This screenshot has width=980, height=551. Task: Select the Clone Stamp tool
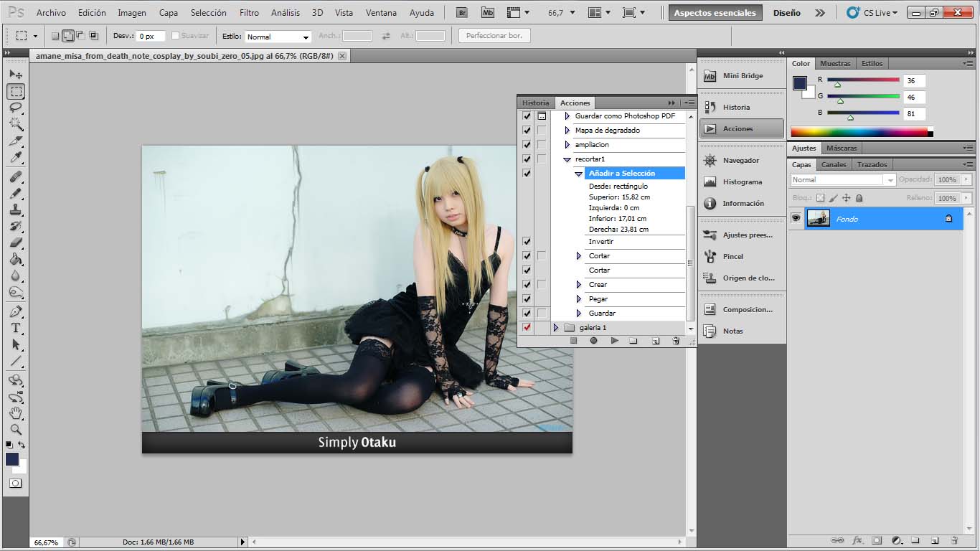tap(16, 209)
